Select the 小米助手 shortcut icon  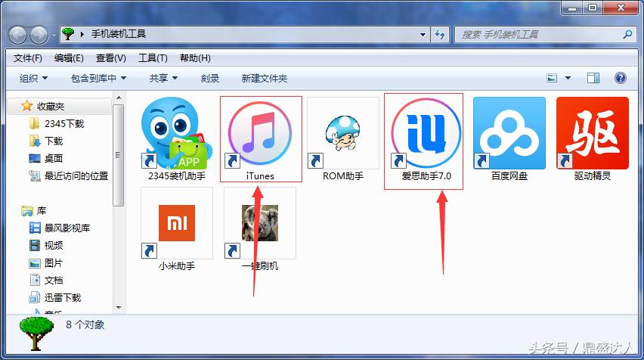(x=177, y=223)
